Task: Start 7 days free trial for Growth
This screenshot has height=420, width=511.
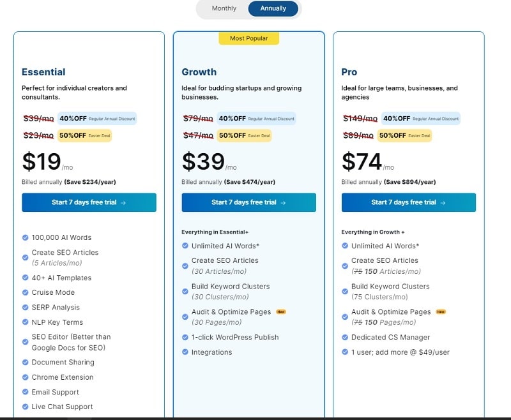Action: click(x=248, y=202)
